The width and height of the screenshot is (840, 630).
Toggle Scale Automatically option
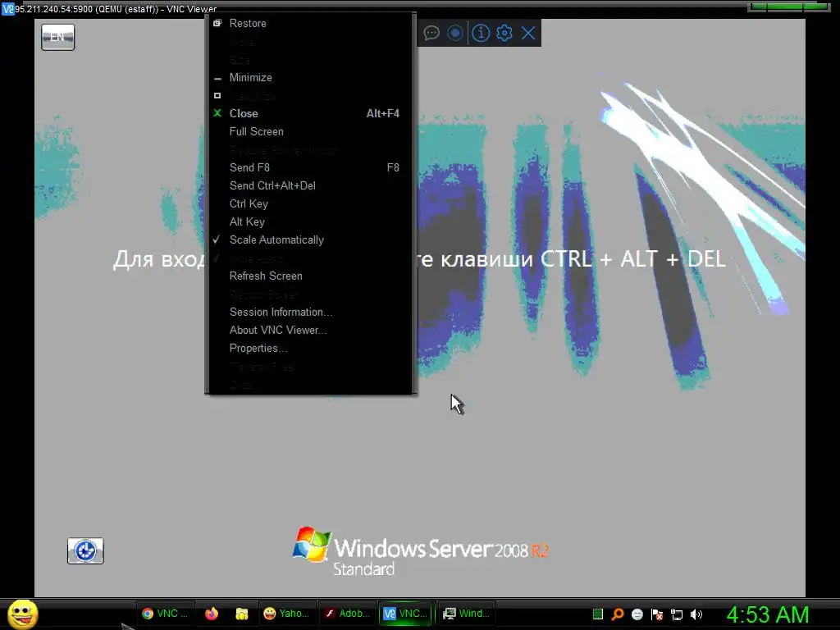[x=310, y=240]
